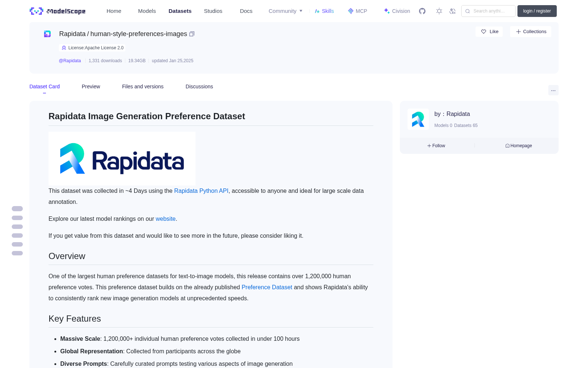The width and height of the screenshot is (588, 368).
Task: Open the Docs page
Action: 246,11
